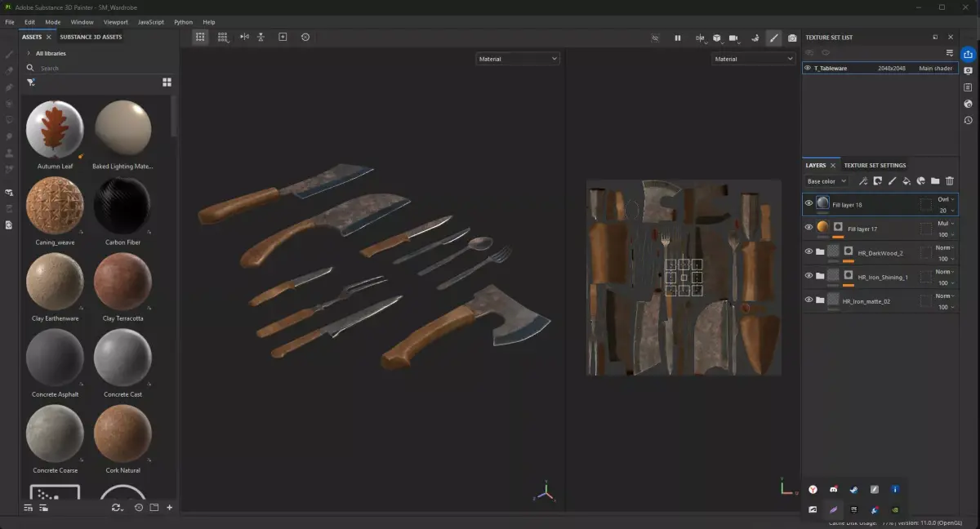Open the Python menu
Viewport: 980px width, 529px height.
tap(183, 22)
